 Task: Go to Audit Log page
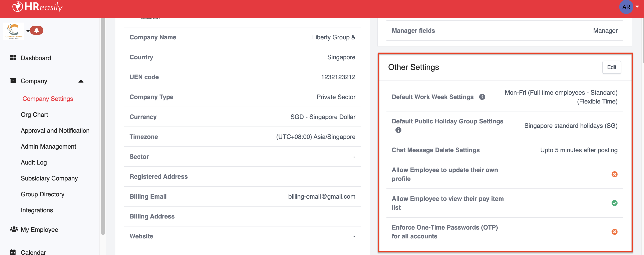click(x=34, y=163)
